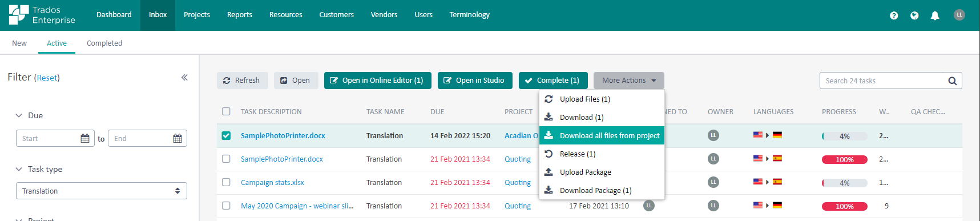The width and height of the screenshot is (980, 221).
Task: Open the End date calendar picker icon
Action: 178,138
